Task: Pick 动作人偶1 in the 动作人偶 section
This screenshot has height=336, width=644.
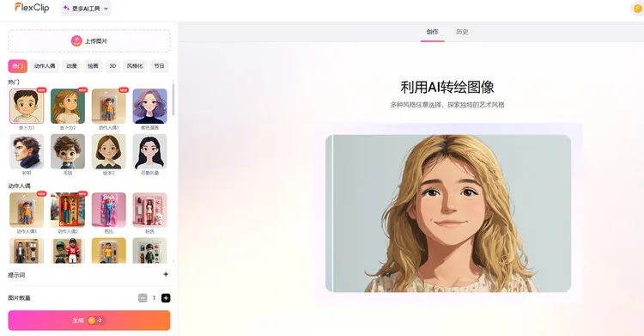Action: coord(27,210)
